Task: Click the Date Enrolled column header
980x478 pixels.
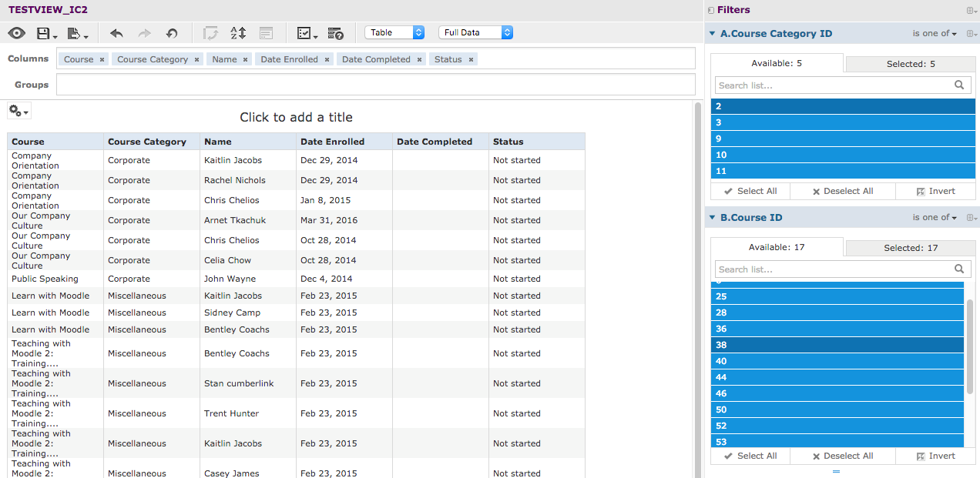Action: click(x=344, y=142)
